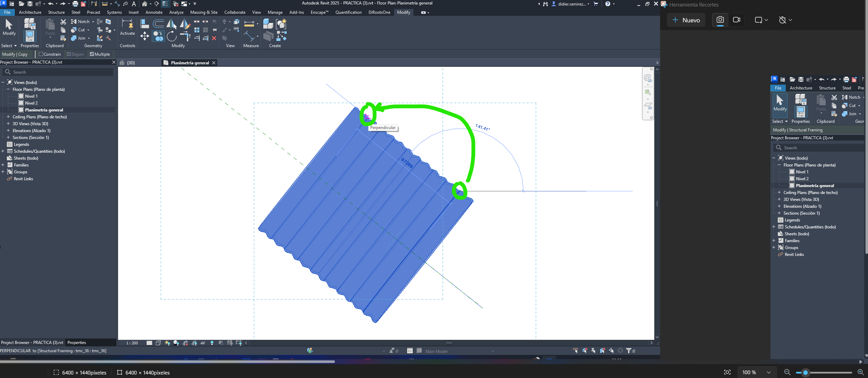Click Project Browser search field
868x378 pixels.
click(x=58, y=72)
